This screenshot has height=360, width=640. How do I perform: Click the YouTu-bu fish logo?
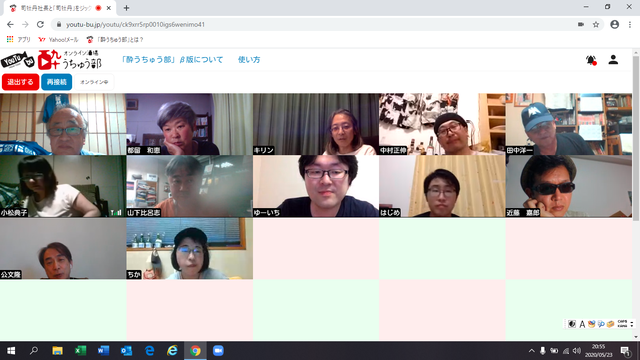click(18, 60)
